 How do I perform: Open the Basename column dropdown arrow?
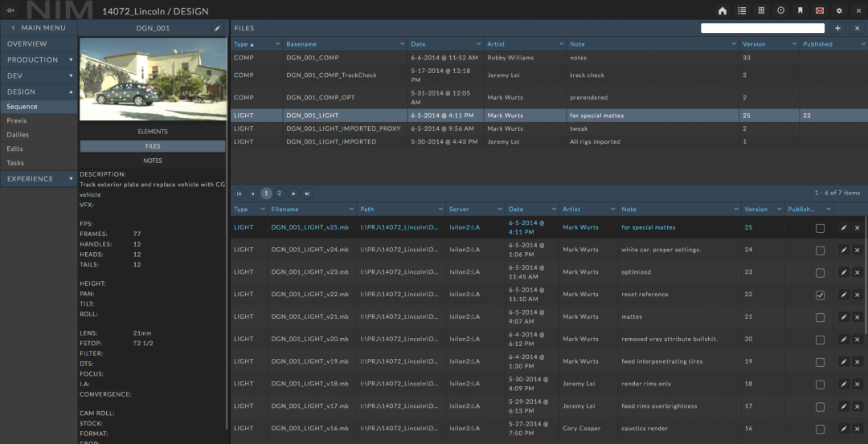tap(402, 44)
